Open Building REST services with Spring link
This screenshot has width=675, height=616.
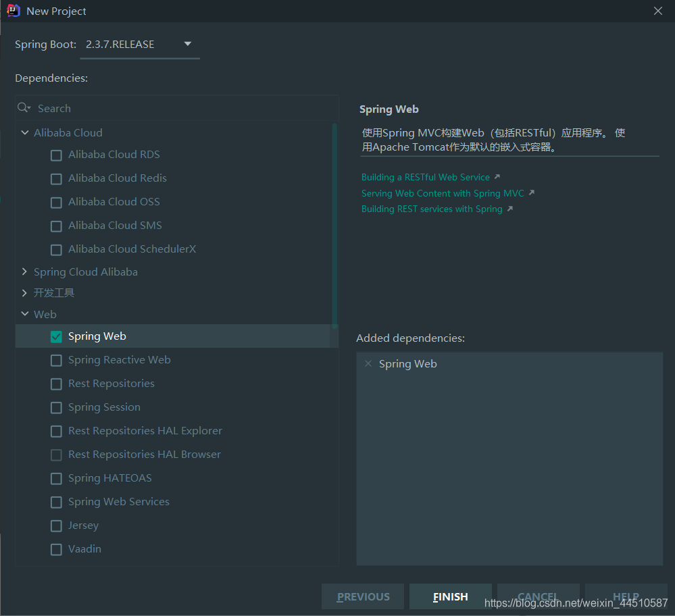(x=432, y=209)
